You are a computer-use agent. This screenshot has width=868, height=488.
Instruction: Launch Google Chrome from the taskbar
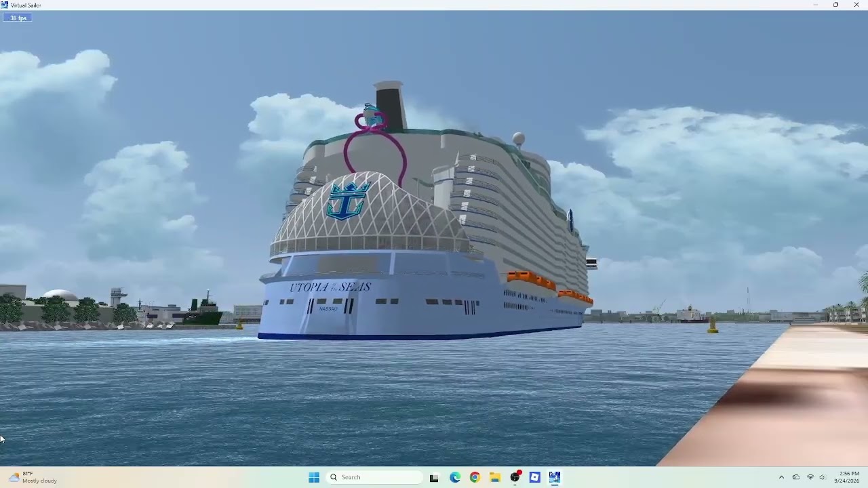pos(475,477)
